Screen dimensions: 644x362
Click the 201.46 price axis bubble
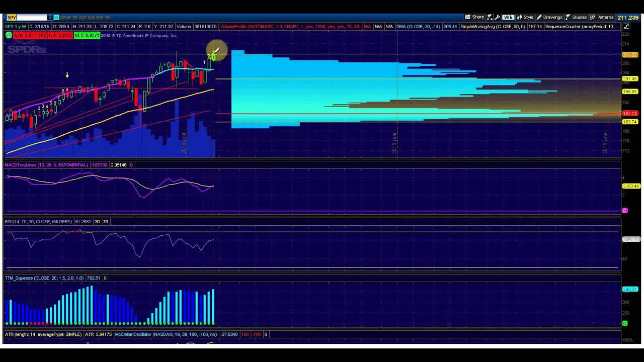click(630, 79)
